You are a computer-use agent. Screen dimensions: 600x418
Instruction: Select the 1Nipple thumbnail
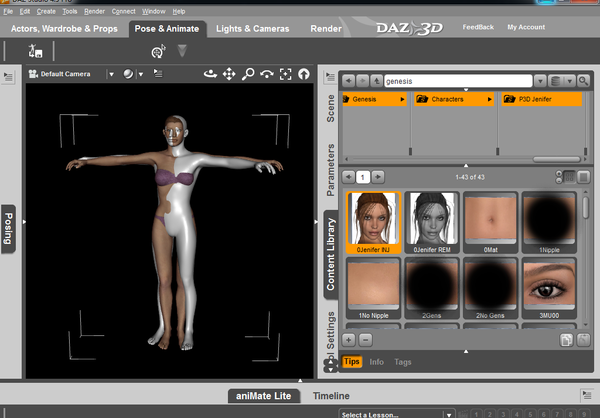(x=549, y=222)
